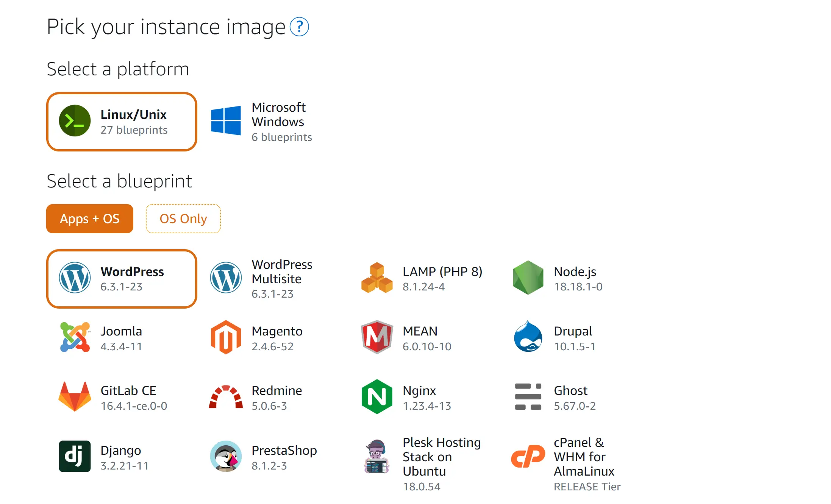The image size is (831, 504).
Task: Click the RELEASE Tier text
Action: click(x=587, y=487)
